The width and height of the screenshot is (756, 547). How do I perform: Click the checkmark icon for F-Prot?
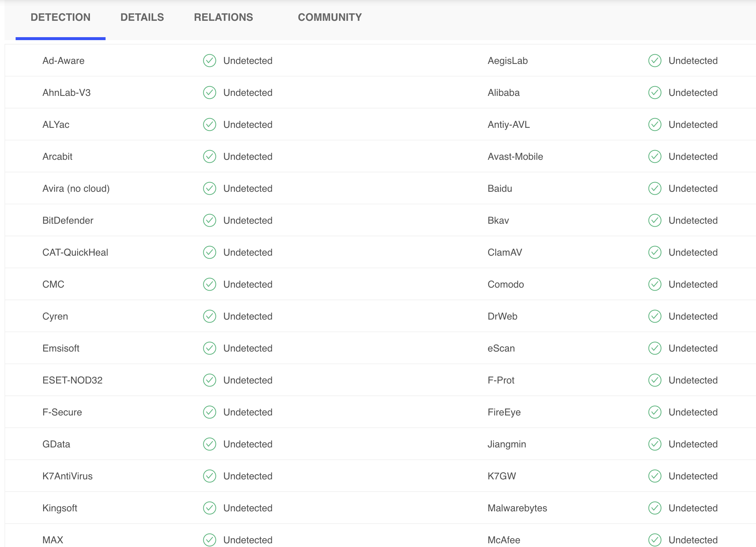[x=655, y=380]
